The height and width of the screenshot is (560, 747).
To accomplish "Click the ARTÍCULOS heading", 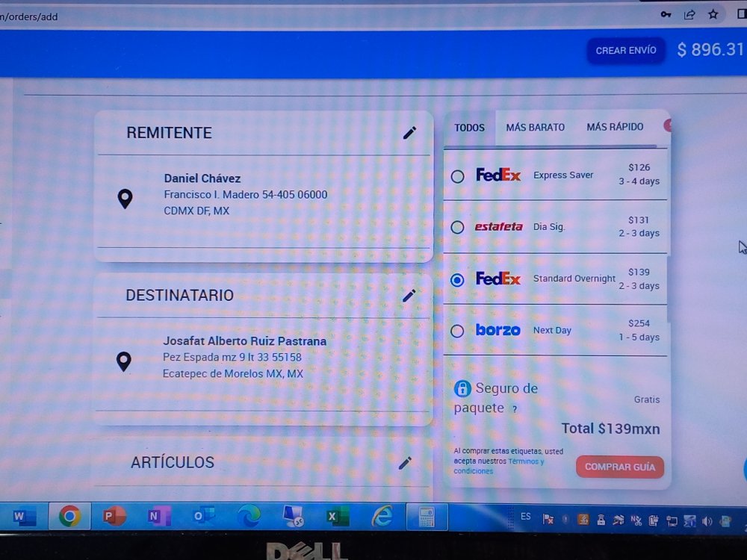I will click(x=173, y=462).
